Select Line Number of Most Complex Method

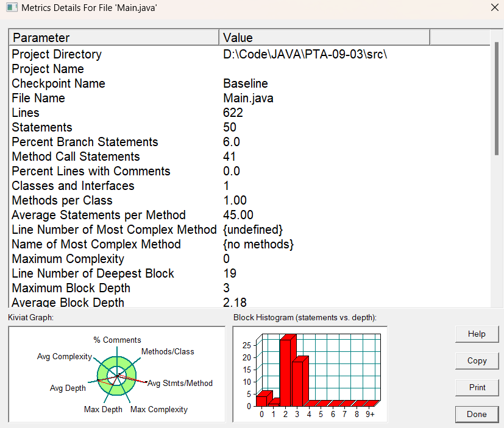[x=249, y=230]
